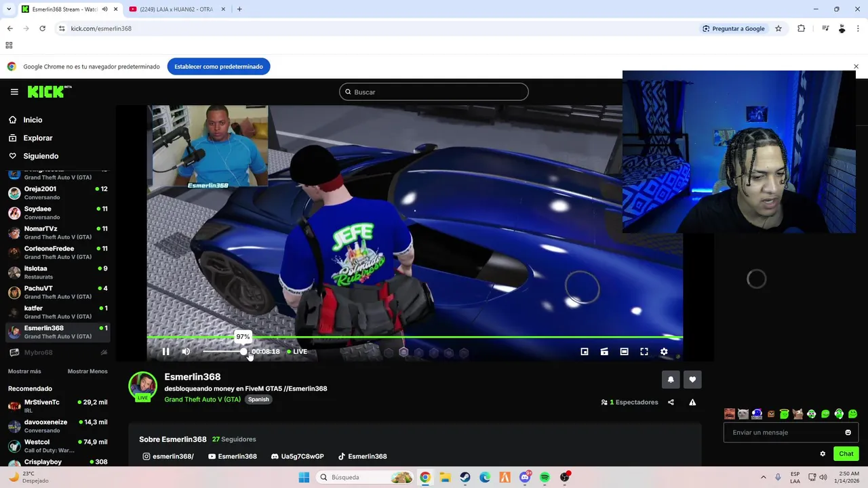Pause the stream video
Image resolution: width=868 pixels, height=488 pixels.
165,352
